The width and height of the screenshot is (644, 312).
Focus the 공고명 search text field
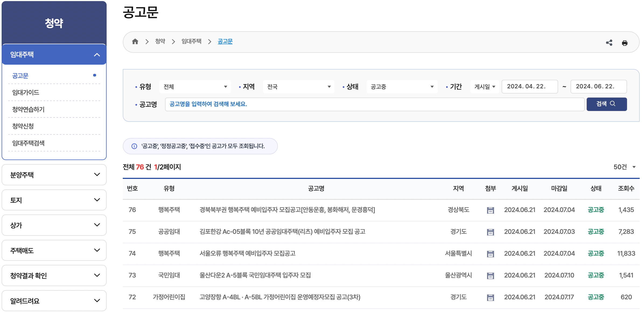point(374,104)
